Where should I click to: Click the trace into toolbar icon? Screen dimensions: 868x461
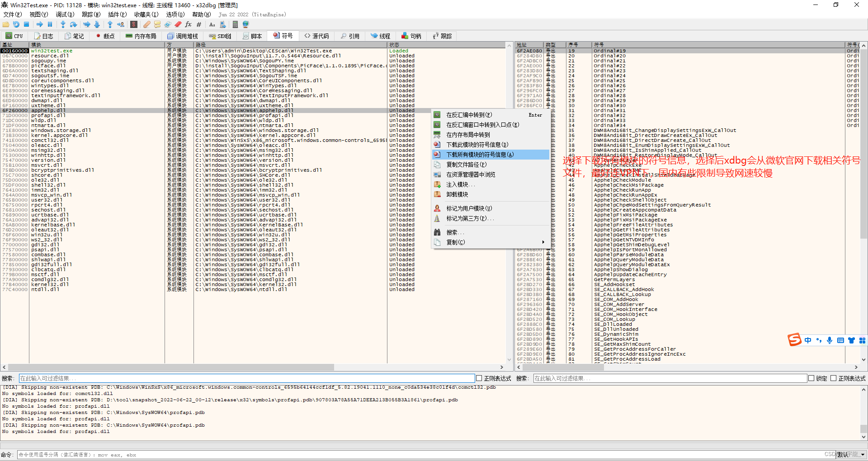[87, 24]
